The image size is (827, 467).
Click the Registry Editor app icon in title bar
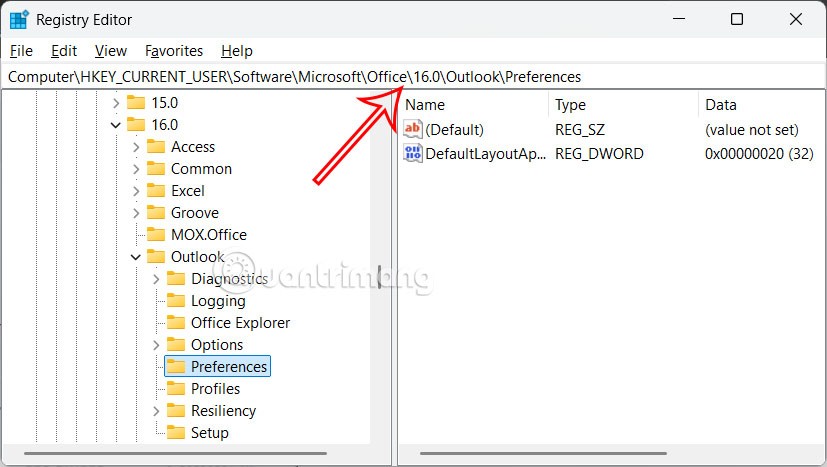click(19, 20)
